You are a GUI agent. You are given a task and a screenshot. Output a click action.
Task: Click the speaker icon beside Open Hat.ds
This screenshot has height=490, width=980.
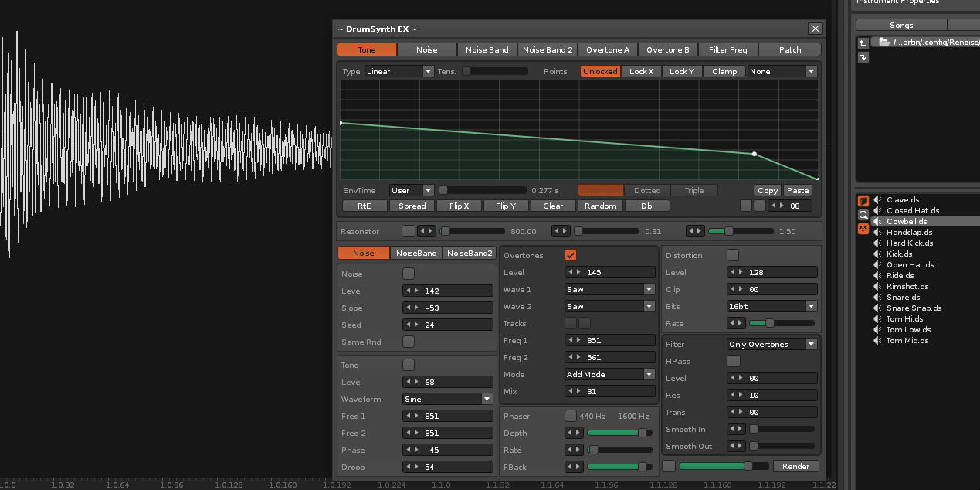point(878,265)
